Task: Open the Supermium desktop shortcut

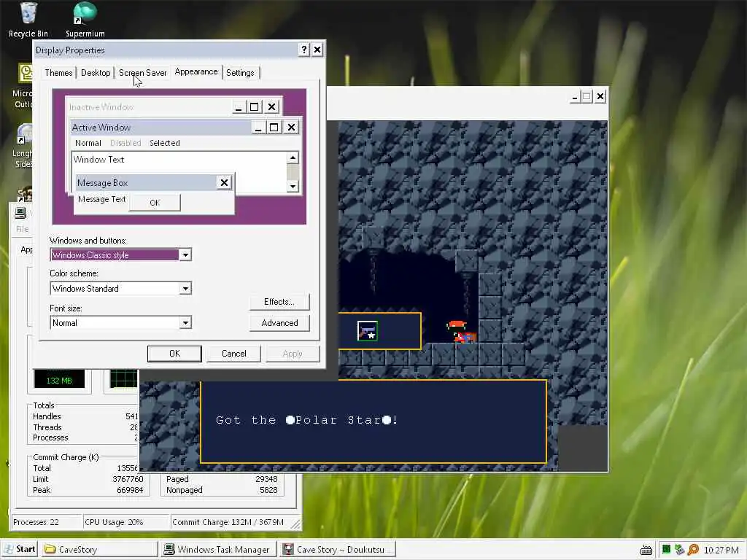Action: 85,20
